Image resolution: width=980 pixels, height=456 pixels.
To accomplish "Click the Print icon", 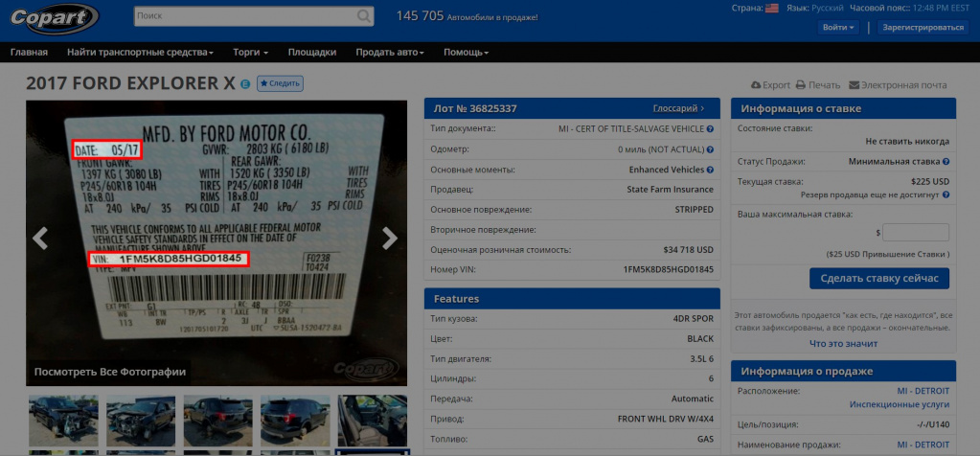I will [x=801, y=85].
